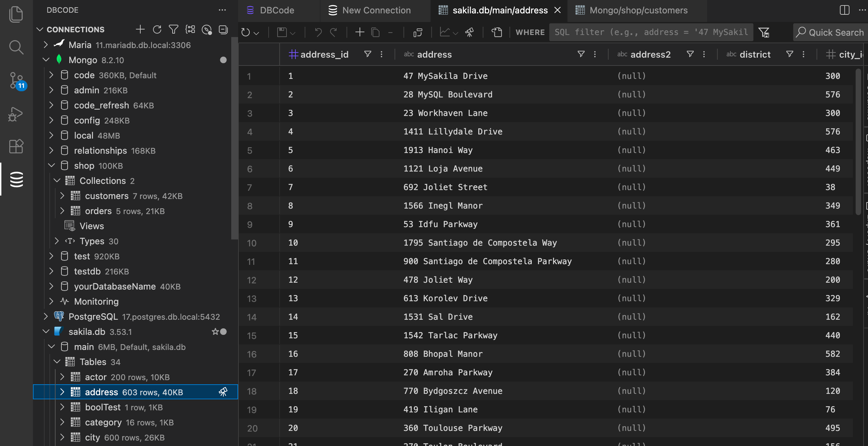This screenshot has width=868, height=446.
Task: Refresh the address table data
Action: [246, 33]
